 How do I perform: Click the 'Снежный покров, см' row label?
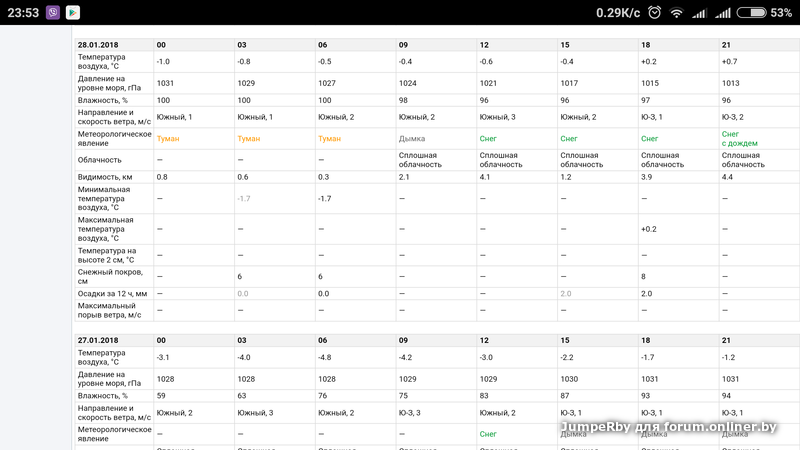pyautogui.click(x=110, y=277)
